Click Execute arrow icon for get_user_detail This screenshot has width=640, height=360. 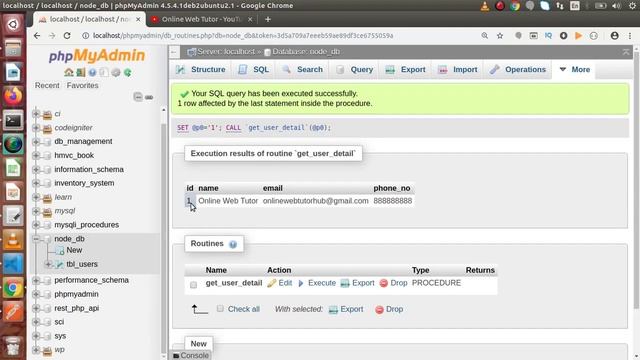pyautogui.click(x=301, y=283)
